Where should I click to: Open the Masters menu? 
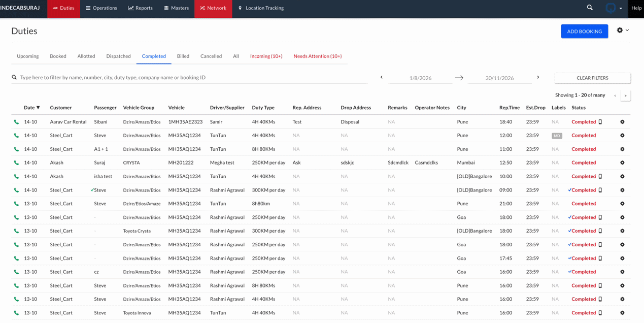point(177,8)
